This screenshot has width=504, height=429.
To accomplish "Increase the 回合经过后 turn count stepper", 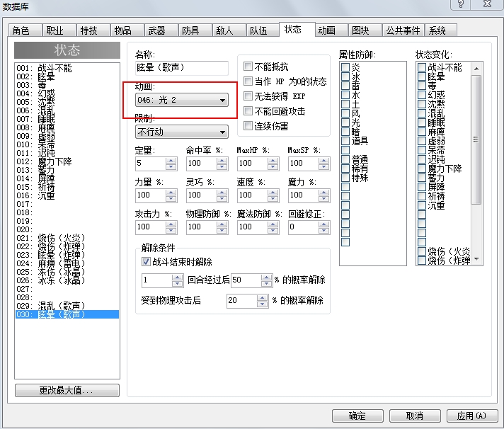I will pyautogui.click(x=177, y=277).
